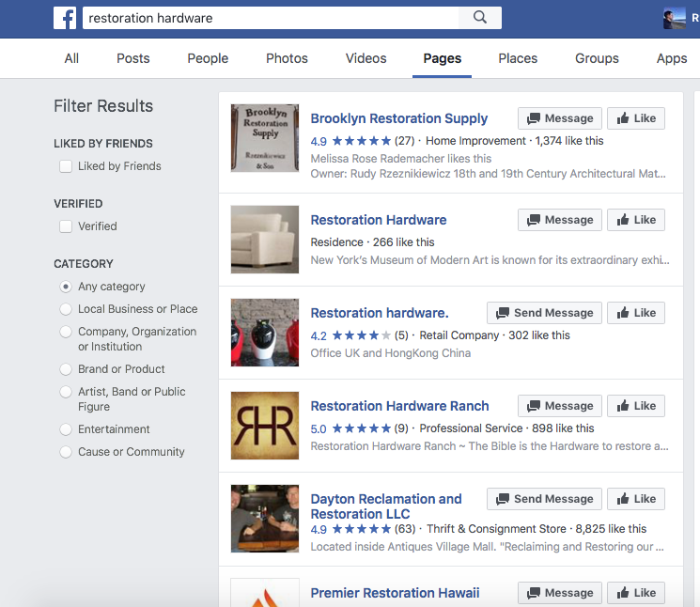
Task: Open Brooklyn Restoration Supply thumbnail
Action: tap(265, 138)
